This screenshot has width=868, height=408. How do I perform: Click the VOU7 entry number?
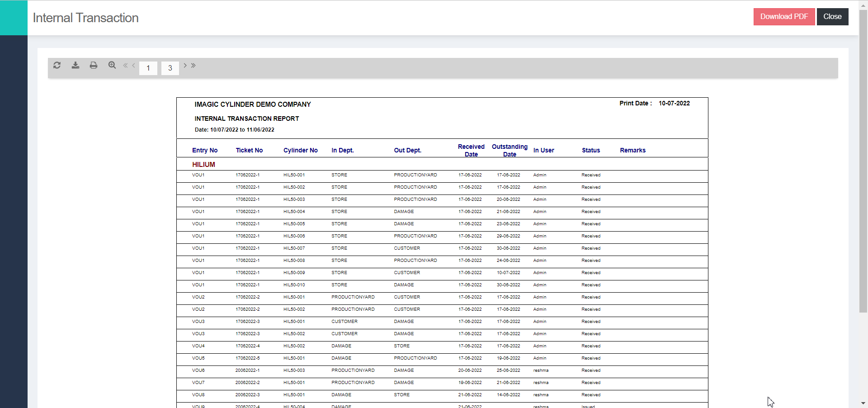tap(198, 383)
